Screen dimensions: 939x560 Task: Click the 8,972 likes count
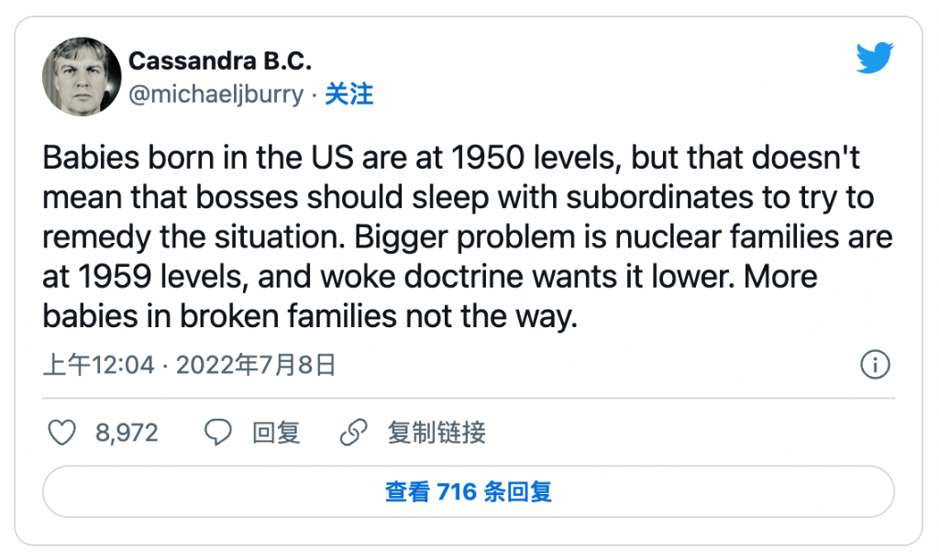pyautogui.click(x=127, y=433)
